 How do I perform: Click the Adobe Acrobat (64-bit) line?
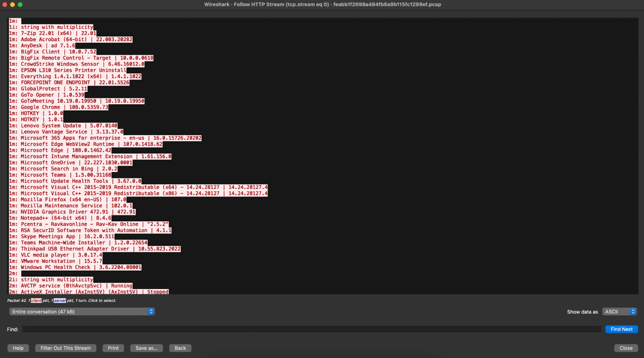71,39
